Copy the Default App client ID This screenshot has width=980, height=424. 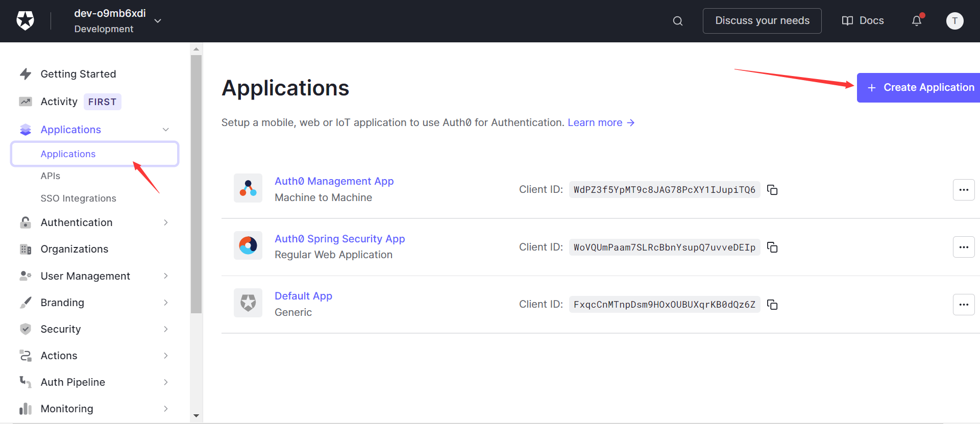click(x=772, y=305)
